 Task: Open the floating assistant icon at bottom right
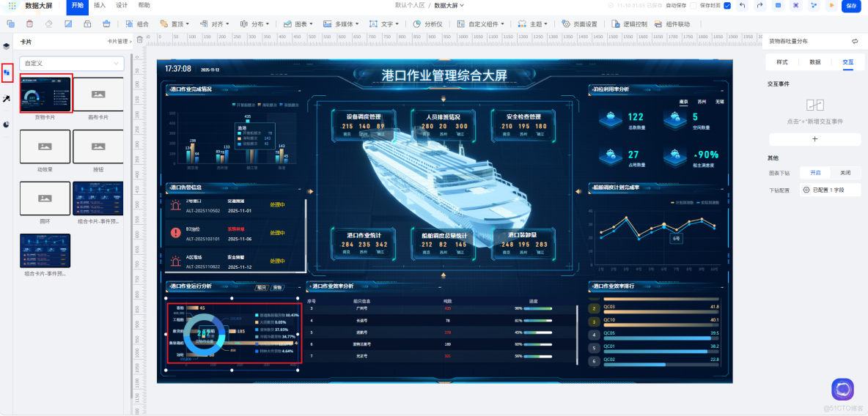842,389
